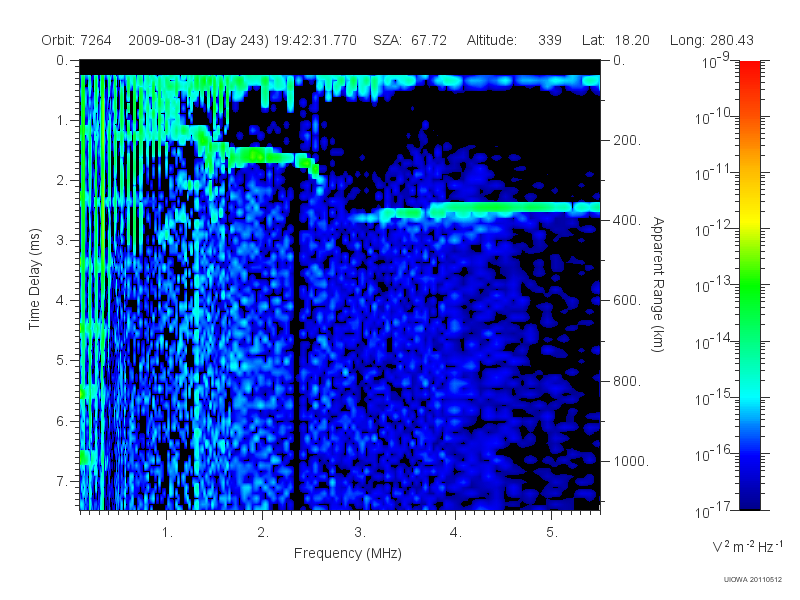Click frequency axis tick label '1.'

tap(167, 533)
